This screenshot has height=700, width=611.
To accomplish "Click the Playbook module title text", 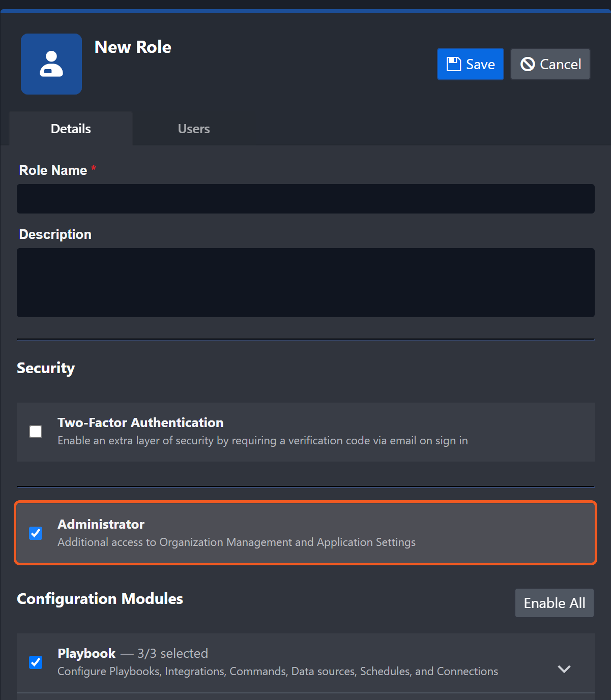I will point(86,653).
